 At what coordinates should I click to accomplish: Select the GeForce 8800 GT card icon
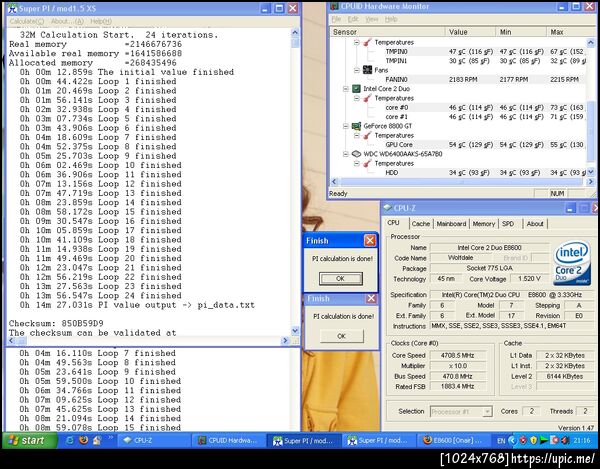[x=356, y=126]
